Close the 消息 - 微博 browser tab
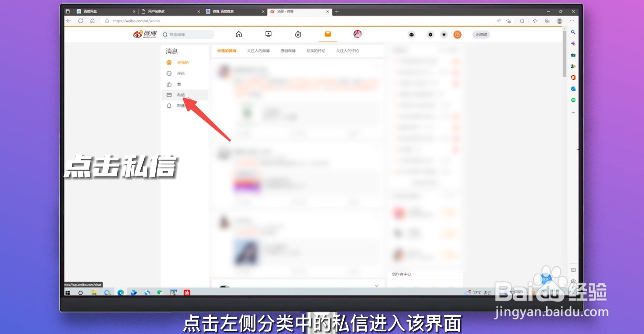 point(328,12)
